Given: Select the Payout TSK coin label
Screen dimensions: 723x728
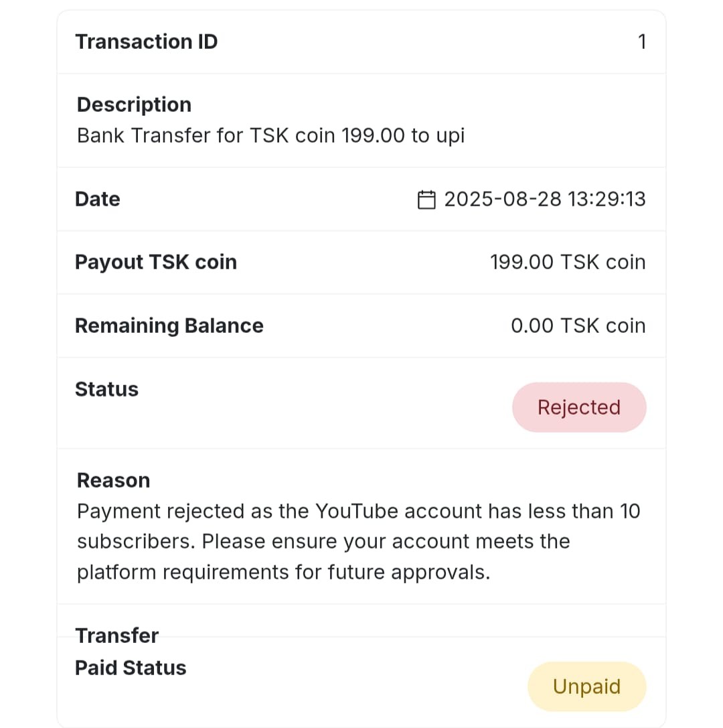Looking at the screenshot, I should coord(156,263).
